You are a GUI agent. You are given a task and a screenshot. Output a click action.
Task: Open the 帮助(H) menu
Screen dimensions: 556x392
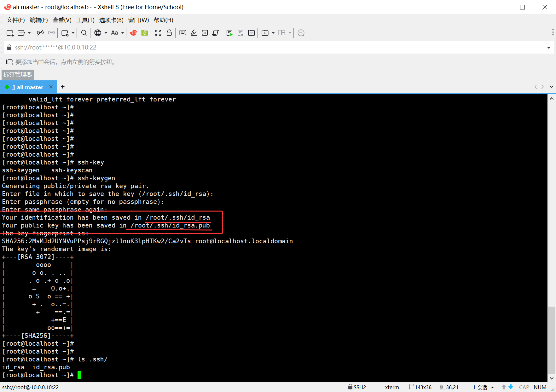point(163,20)
